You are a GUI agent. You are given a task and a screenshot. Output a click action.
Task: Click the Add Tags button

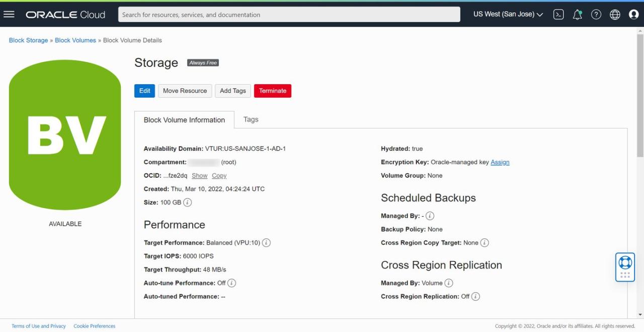[233, 91]
